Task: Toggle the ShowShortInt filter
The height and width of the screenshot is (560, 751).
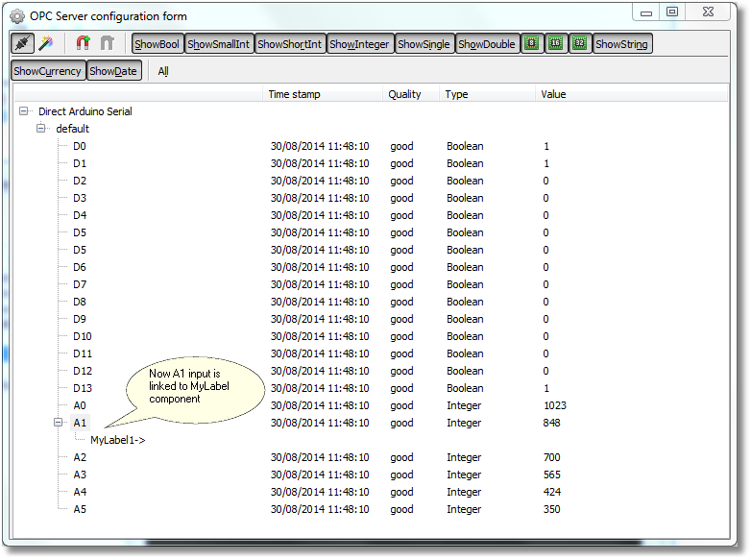Action: 290,44
